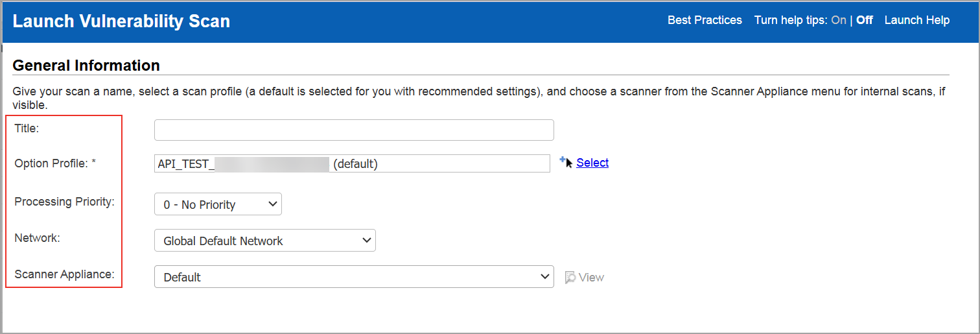Expand the Network dropdown menu
Image resolution: width=980 pixels, height=334 pixels.
[x=265, y=241]
